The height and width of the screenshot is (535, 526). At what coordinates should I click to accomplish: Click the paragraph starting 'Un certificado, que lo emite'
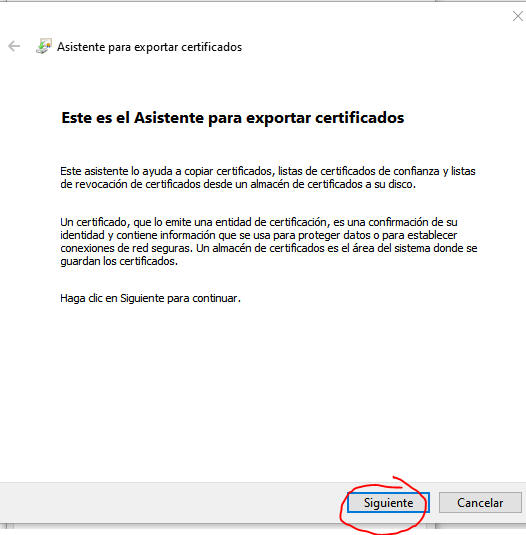point(269,242)
